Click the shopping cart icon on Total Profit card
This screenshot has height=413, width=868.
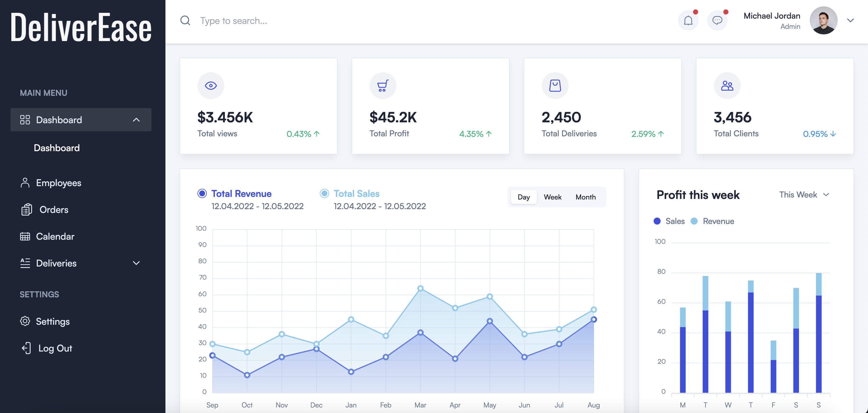coord(382,86)
